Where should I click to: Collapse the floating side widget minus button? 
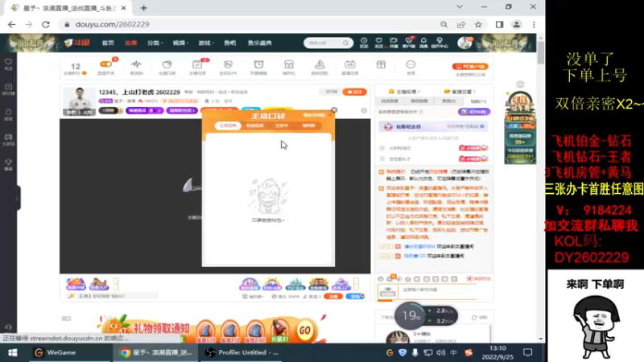520,84
